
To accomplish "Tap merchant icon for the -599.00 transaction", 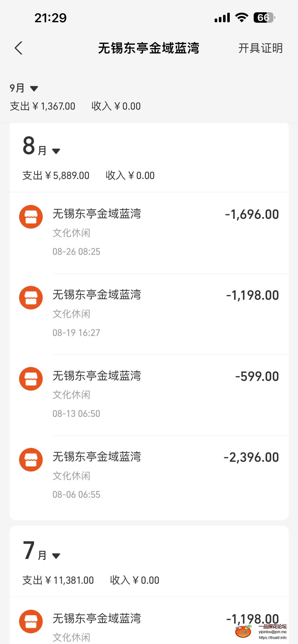I will coord(31,379).
